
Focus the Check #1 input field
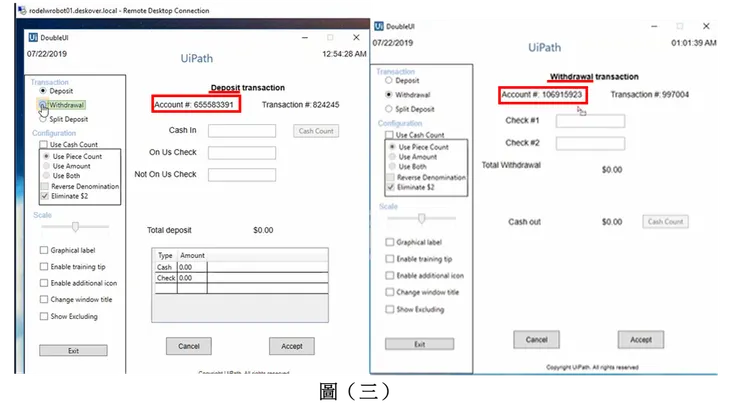[590, 121]
